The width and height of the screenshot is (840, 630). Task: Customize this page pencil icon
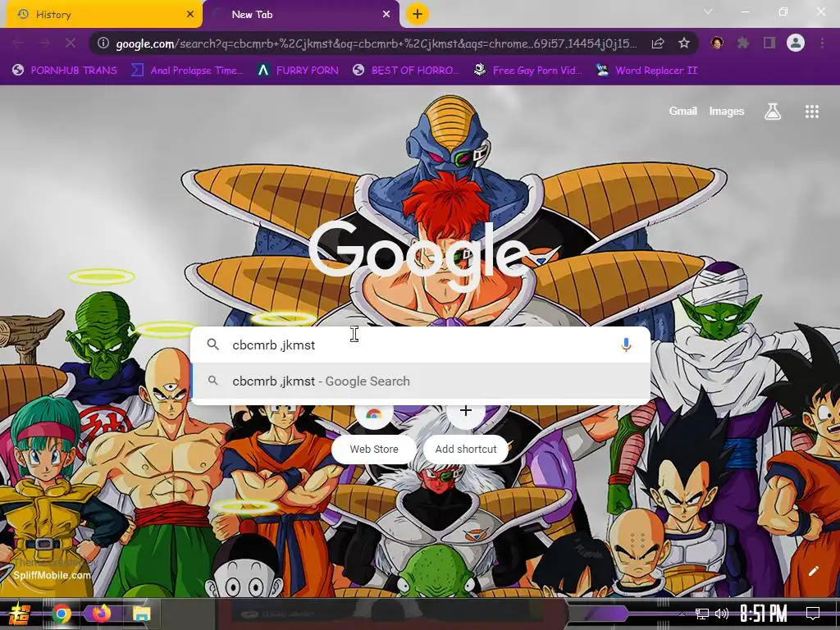pyautogui.click(x=813, y=571)
